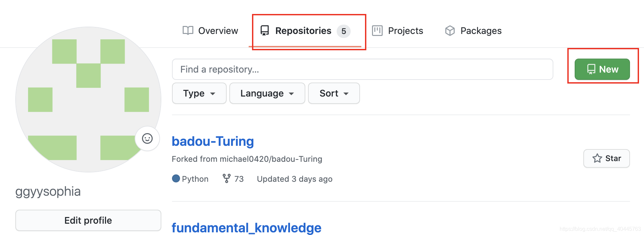Viewport: 644px width, 235px height.
Task: Click the Packages cube icon
Action: point(450,31)
